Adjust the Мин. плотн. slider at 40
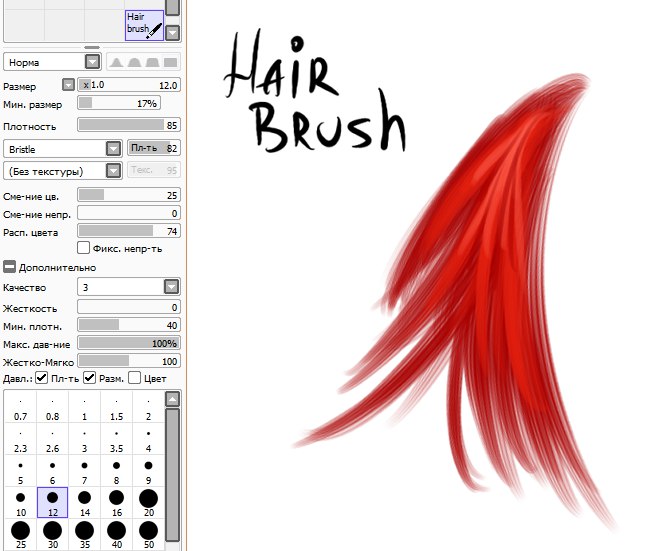650x551 pixels. (129, 325)
